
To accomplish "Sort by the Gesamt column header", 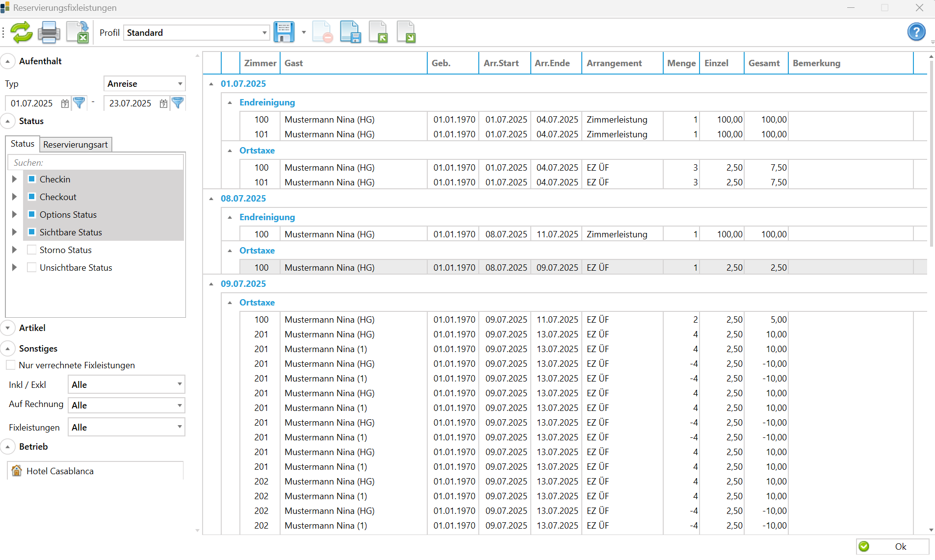I will [x=766, y=63].
